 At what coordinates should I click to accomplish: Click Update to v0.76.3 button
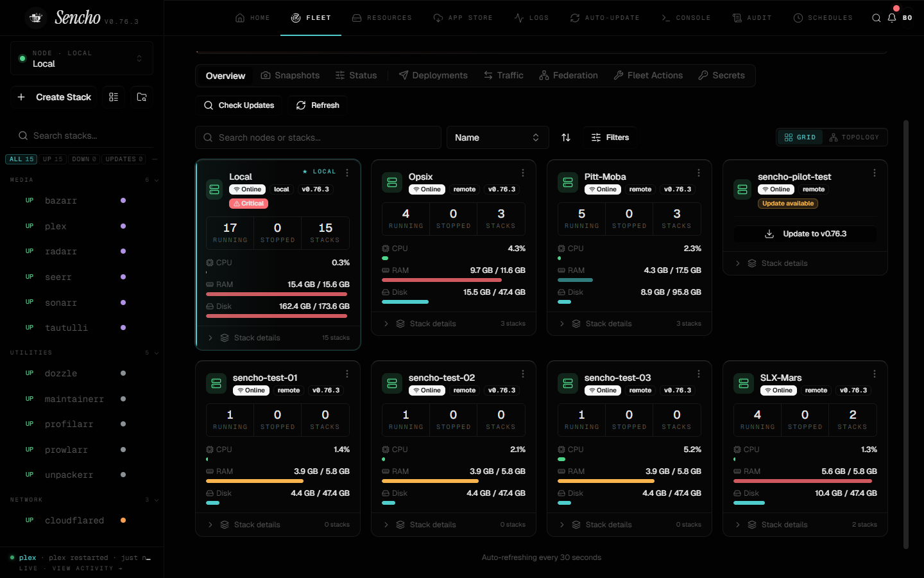tap(805, 234)
